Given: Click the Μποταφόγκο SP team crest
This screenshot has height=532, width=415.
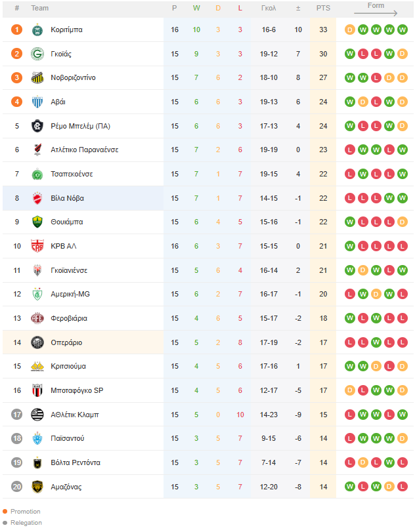Looking at the screenshot, I should click(x=37, y=390).
